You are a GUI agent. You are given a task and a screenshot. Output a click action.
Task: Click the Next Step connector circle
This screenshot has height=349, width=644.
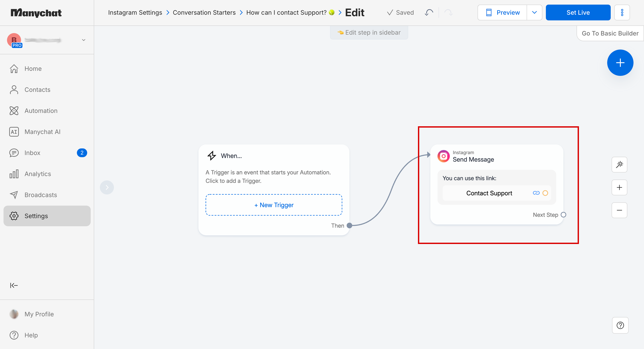[563, 215]
